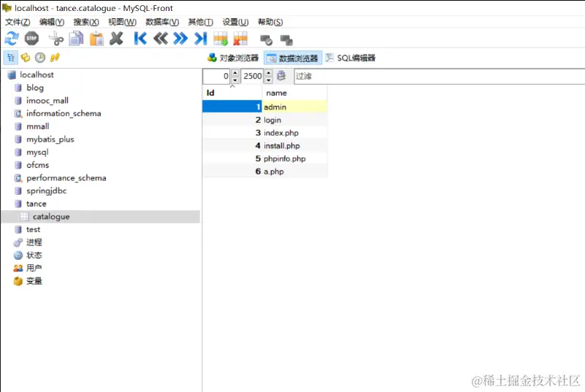Go to previous page double-arrow icon
This screenshot has width=585, height=392.
tap(161, 39)
